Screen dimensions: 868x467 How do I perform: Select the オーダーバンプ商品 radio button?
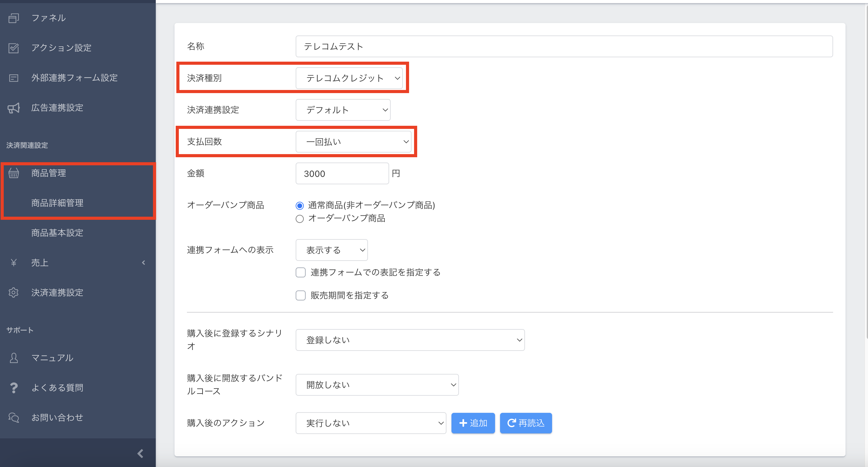(299, 219)
